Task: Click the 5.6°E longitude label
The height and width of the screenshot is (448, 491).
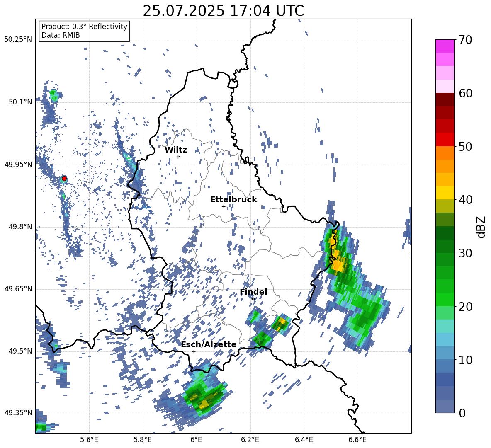Action: point(89,440)
